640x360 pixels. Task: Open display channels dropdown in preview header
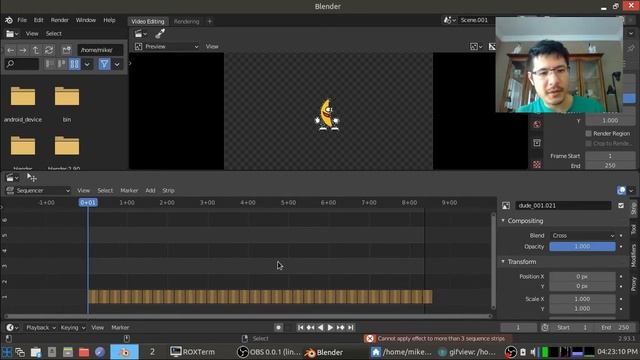click(476, 47)
